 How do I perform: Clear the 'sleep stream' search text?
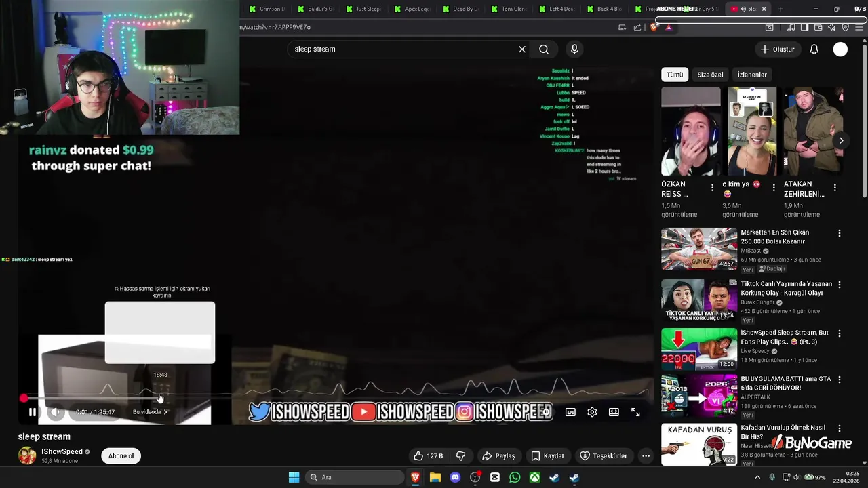pyautogui.click(x=522, y=49)
